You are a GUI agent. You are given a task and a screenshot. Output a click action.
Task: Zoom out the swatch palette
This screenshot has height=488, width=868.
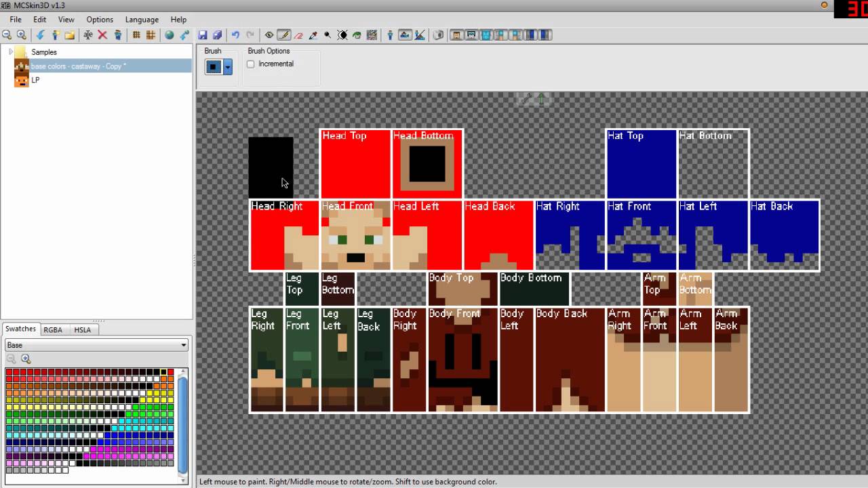click(x=11, y=359)
